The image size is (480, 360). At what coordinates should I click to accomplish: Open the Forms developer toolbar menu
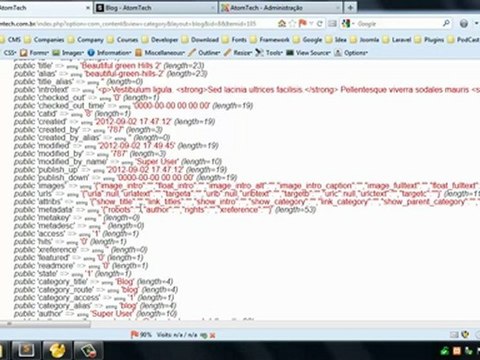pyautogui.click(x=34, y=53)
